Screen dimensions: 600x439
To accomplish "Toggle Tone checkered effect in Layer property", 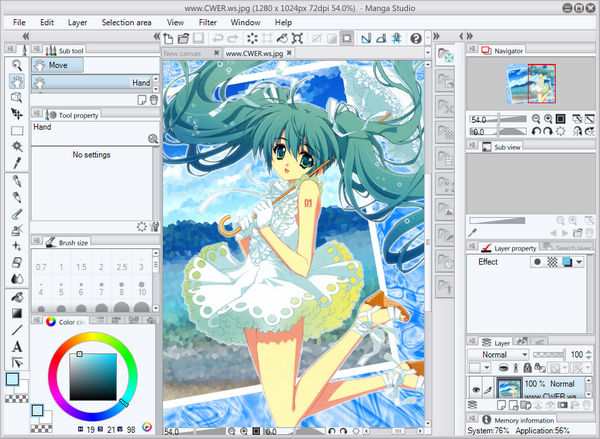I will point(552,262).
